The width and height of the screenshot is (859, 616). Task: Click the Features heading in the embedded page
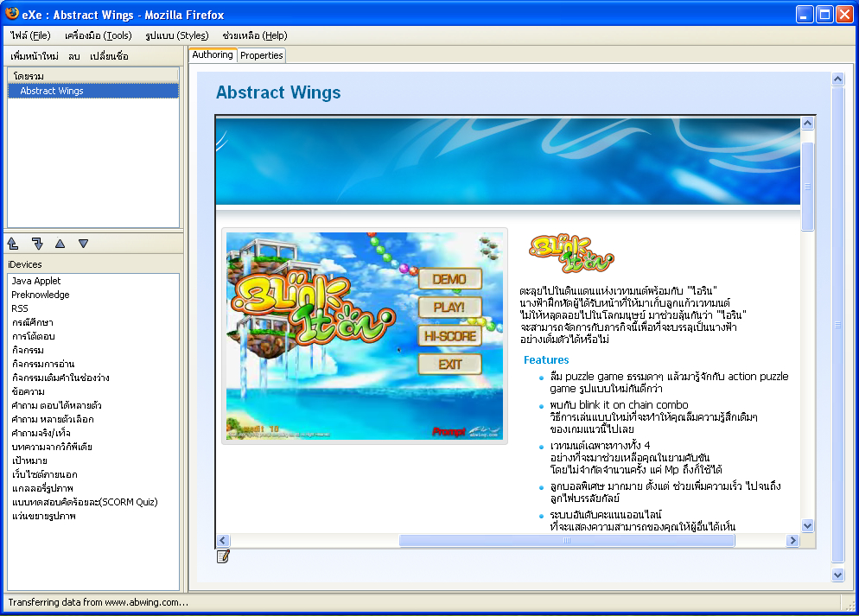point(546,359)
